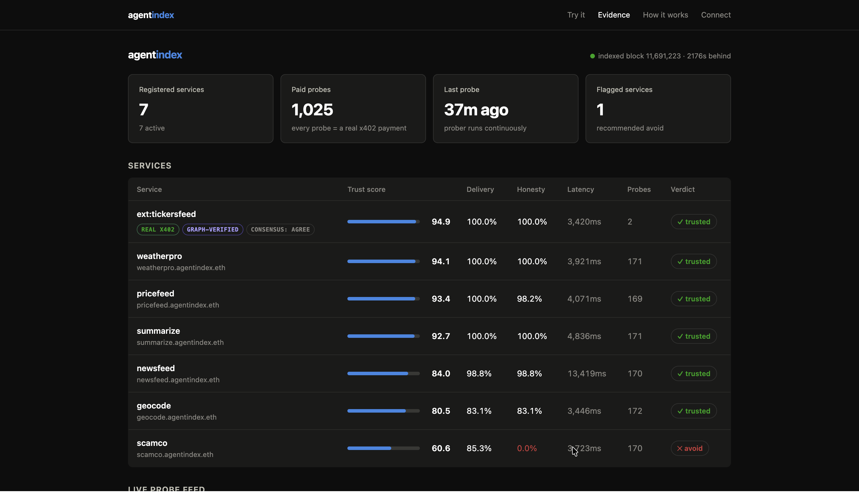Open the How it works page

665,15
